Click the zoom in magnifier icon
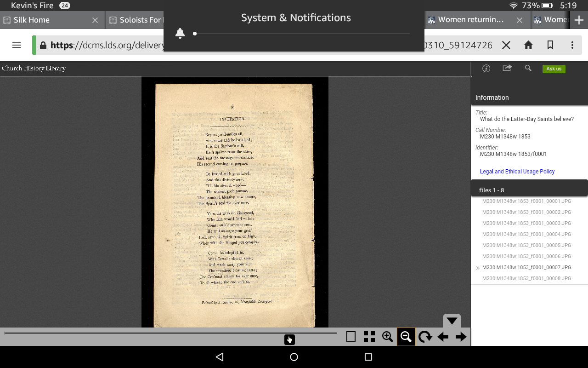 point(388,337)
